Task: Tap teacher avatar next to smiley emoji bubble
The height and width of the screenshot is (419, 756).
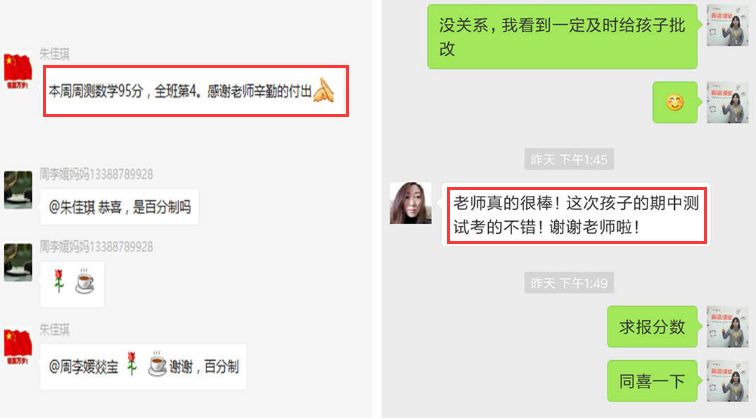Action: click(727, 102)
